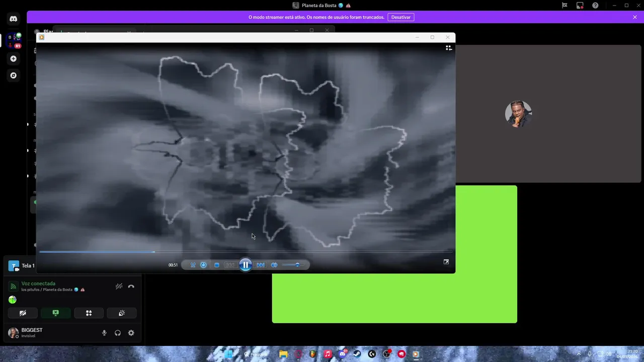The image size is (644, 362).
Task: Stop playback in the media player
Action: (217, 265)
